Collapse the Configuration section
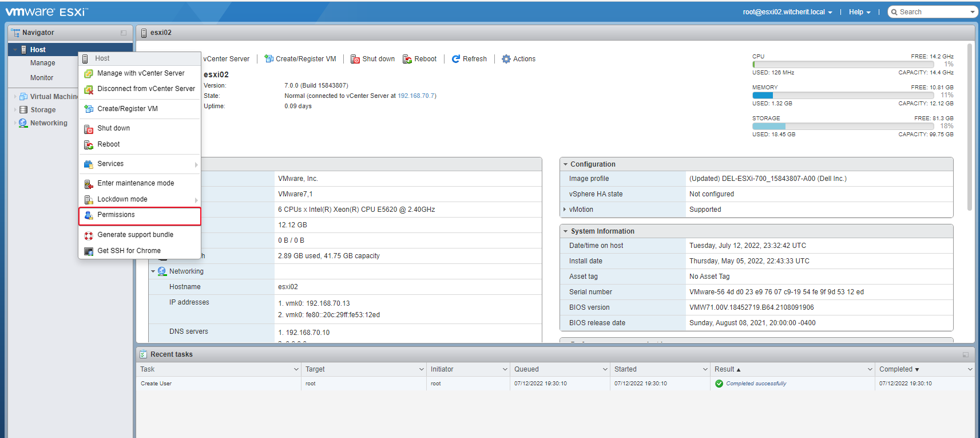Image resolution: width=980 pixels, height=438 pixels. click(566, 164)
